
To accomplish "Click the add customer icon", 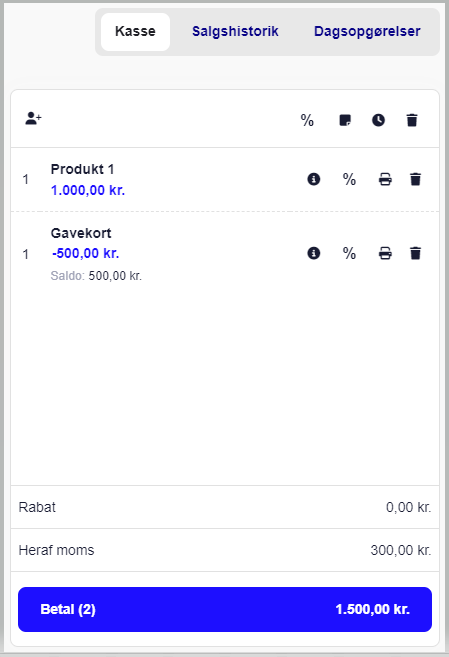I will [34, 119].
